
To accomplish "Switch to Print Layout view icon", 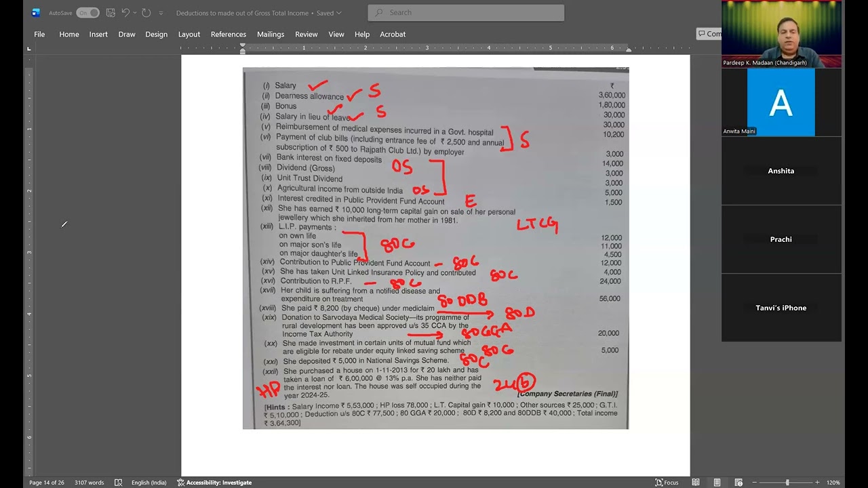I will click(x=717, y=483).
